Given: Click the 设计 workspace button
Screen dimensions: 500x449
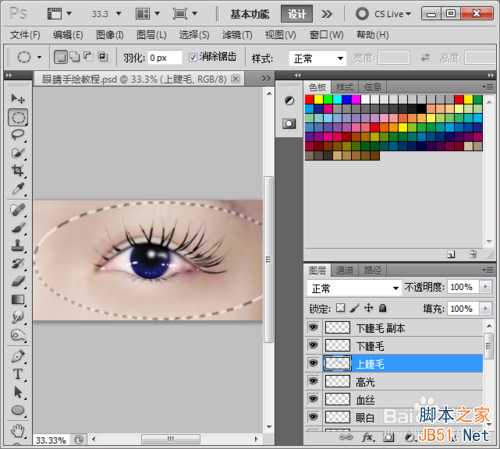Looking at the screenshot, I should click(297, 14).
